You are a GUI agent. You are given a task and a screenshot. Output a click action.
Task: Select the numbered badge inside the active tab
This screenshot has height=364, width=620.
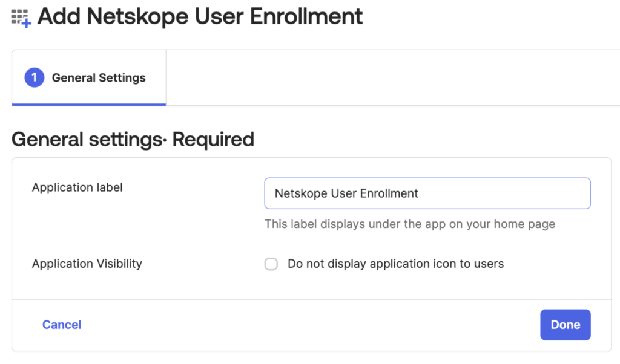[35, 77]
